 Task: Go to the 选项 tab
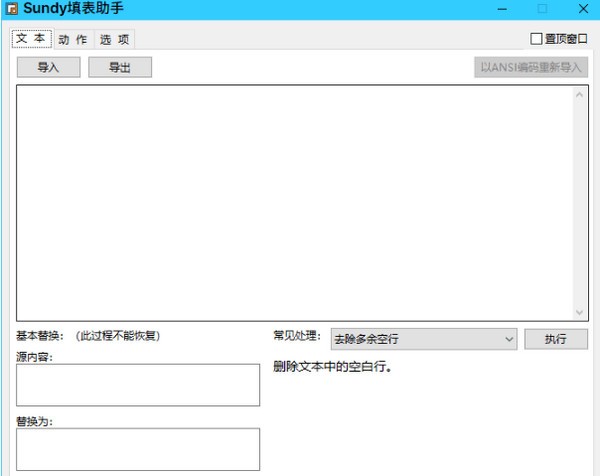coord(113,39)
